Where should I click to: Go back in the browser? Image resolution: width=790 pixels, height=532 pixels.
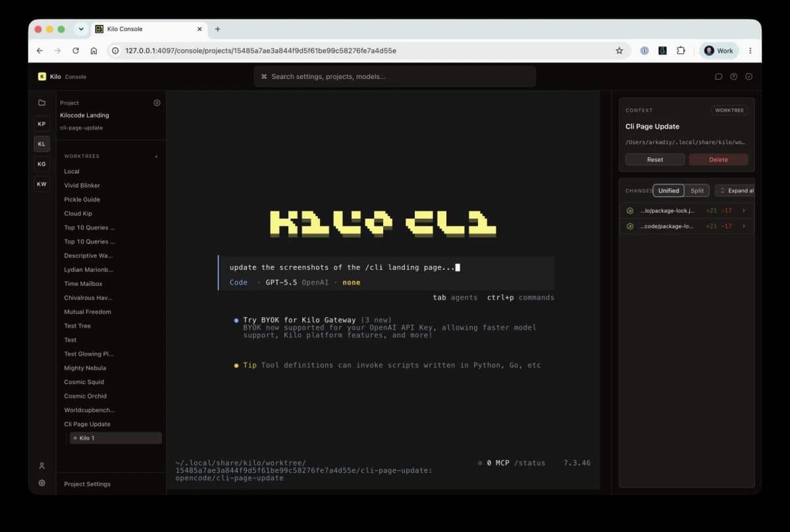click(x=39, y=51)
